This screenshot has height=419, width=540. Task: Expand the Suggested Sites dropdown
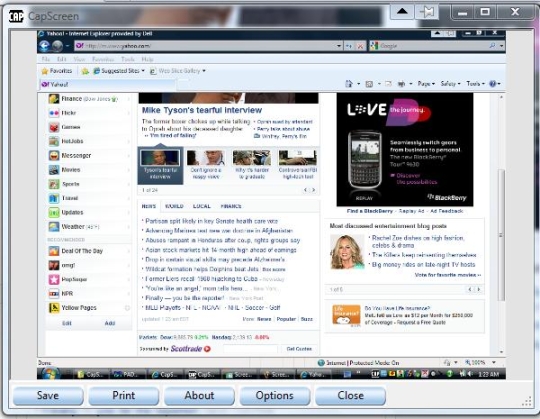pyautogui.click(x=143, y=71)
